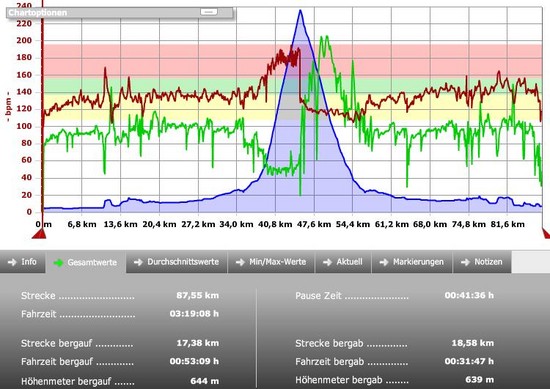Click the Fahrzeit bergab value 00:31:47 h
Screen dimensions: 550x389
coord(469,361)
